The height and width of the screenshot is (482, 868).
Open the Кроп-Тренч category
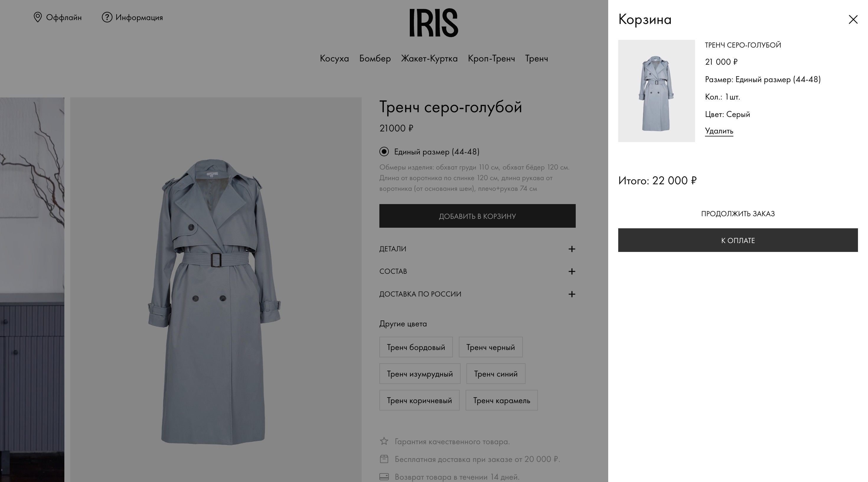click(491, 59)
